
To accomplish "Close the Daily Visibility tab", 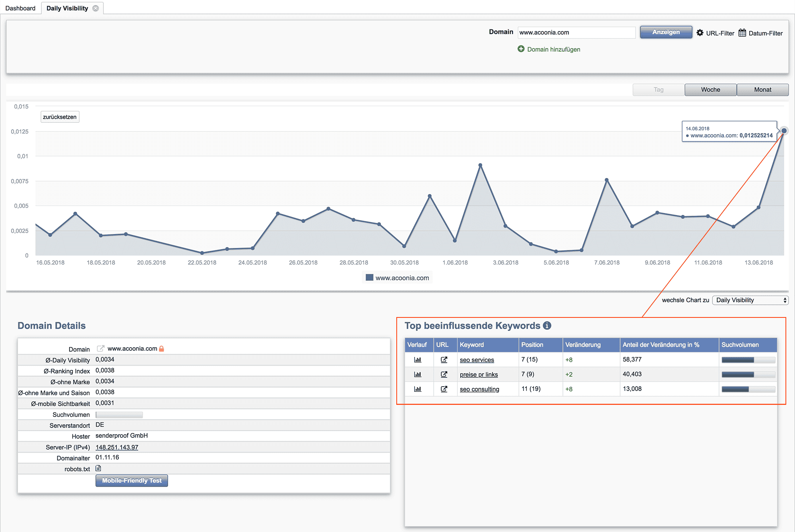I will click(x=96, y=8).
